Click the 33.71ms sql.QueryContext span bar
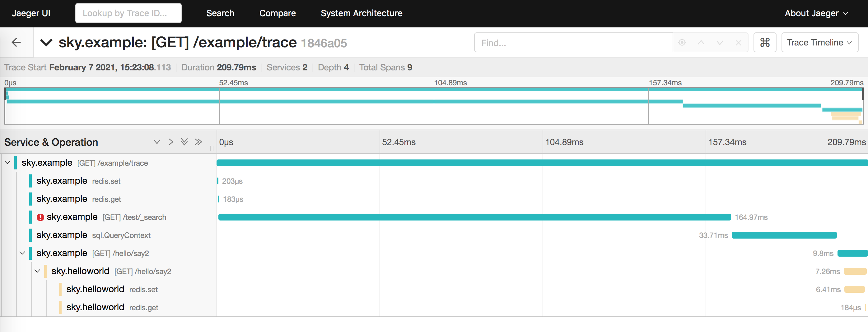This screenshot has height=332, width=868. 784,235
